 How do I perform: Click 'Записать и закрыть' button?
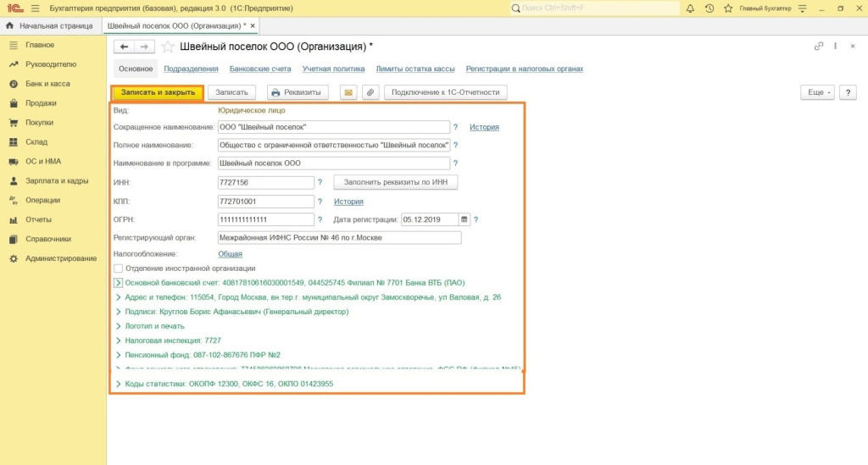[x=158, y=92]
